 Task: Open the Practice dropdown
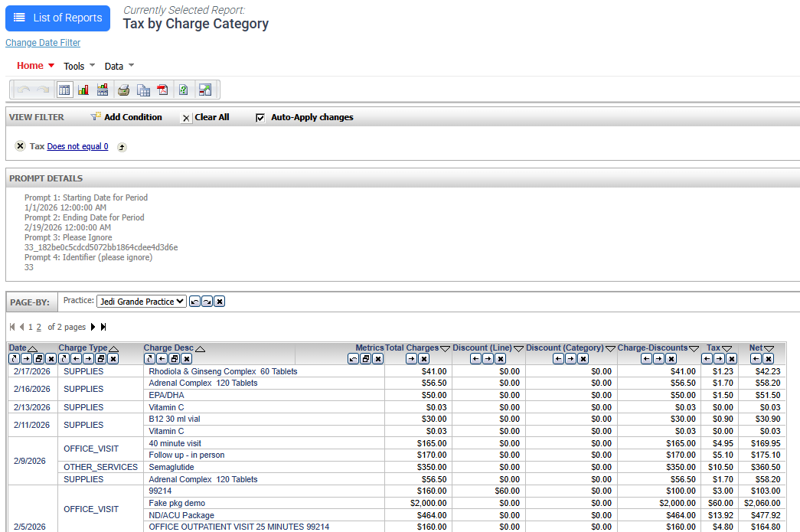click(x=142, y=302)
